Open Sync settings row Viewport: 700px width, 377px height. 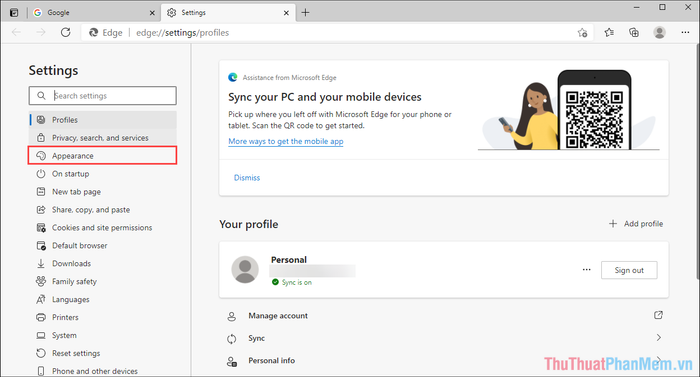444,338
